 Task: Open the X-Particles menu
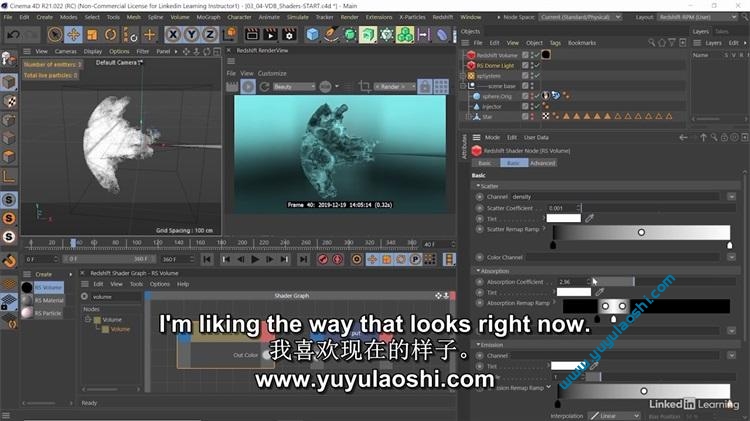coord(412,17)
